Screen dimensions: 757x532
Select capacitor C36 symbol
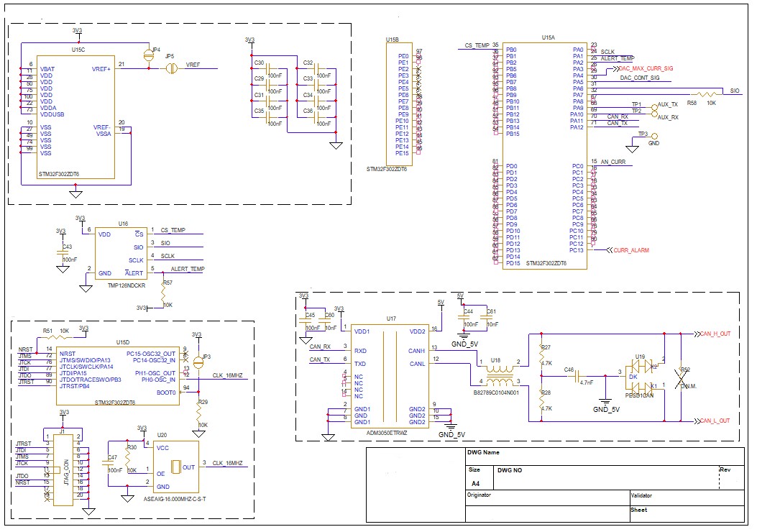(316, 117)
